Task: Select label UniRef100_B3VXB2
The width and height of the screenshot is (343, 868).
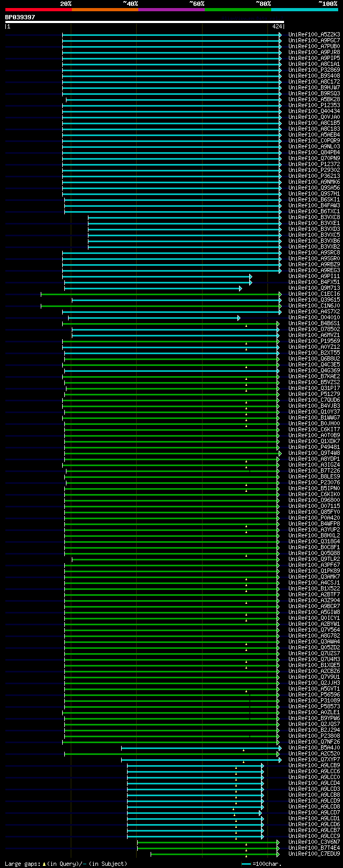Action: (x=314, y=247)
